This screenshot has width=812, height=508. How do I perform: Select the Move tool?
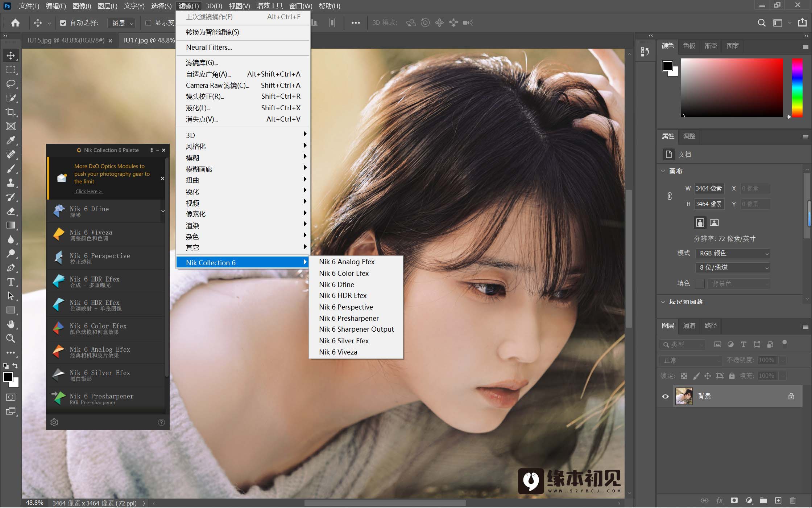coord(11,56)
